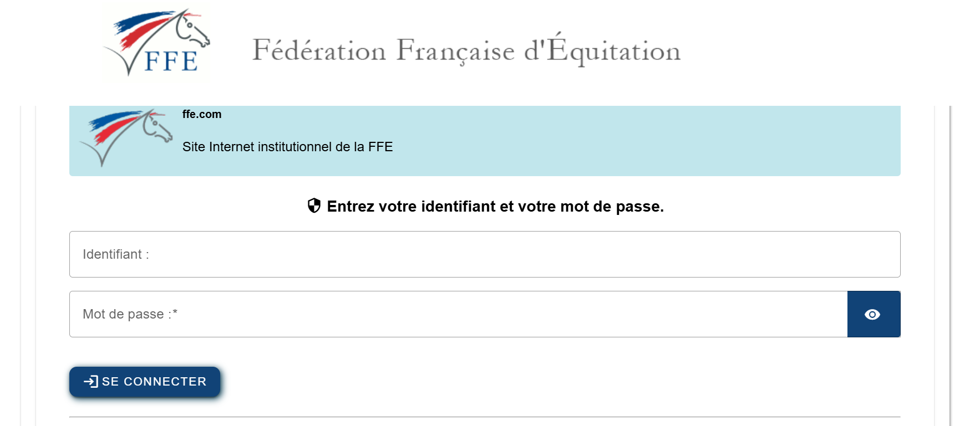Image resolution: width=980 pixels, height=426 pixels.
Task: Click the "Identifiant :" placeholder label
Action: coord(116,254)
